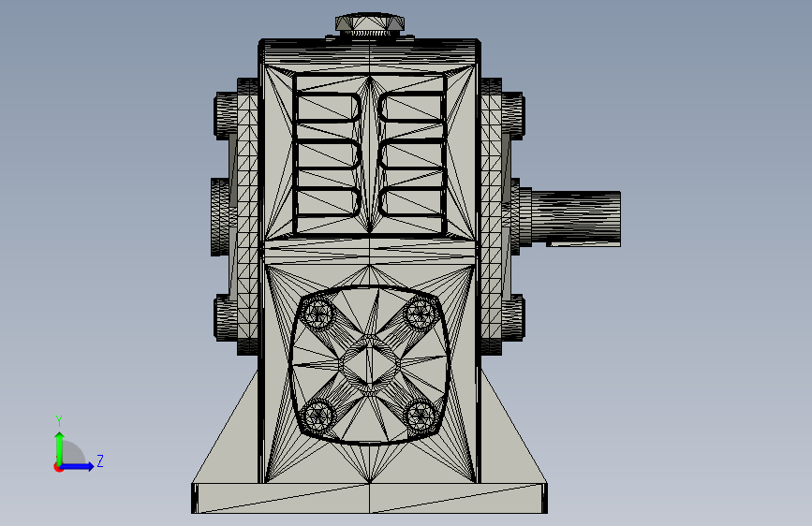Select the output shaft protruding on the right
The image size is (812, 526).
coord(576,218)
